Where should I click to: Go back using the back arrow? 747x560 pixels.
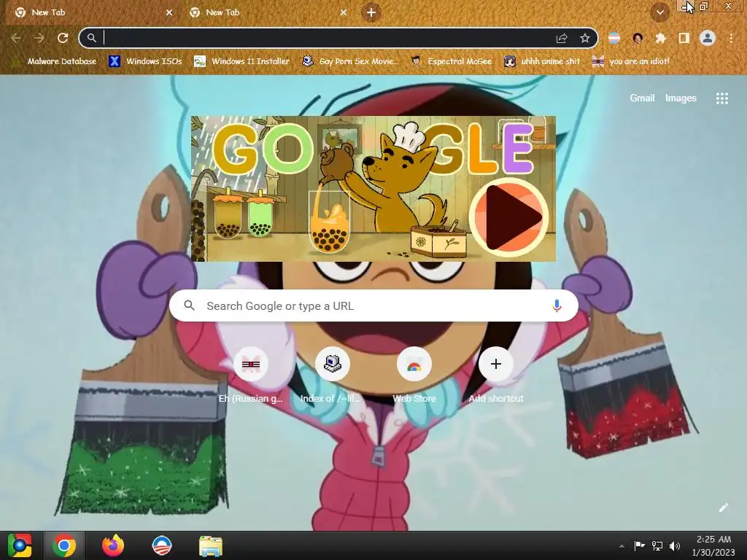(x=15, y=38)
